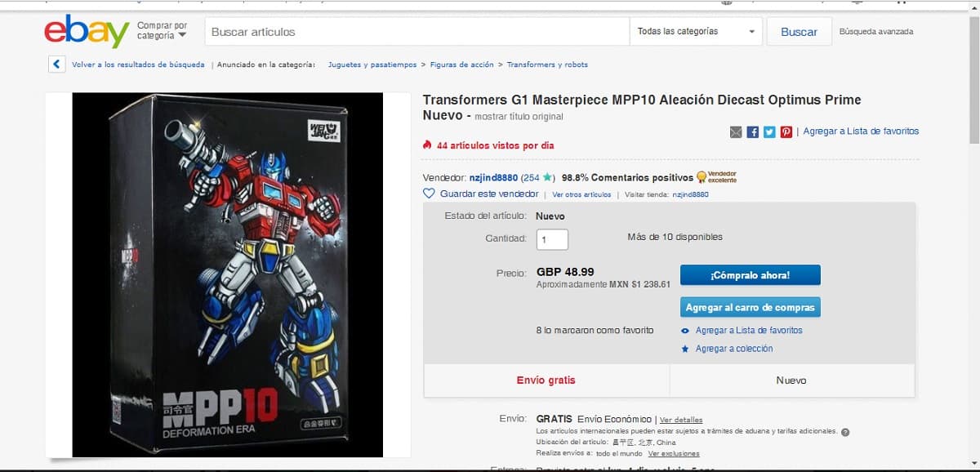Click the Buscar artículos search field
Screen dimensions: 980x472
pos(416,32)
